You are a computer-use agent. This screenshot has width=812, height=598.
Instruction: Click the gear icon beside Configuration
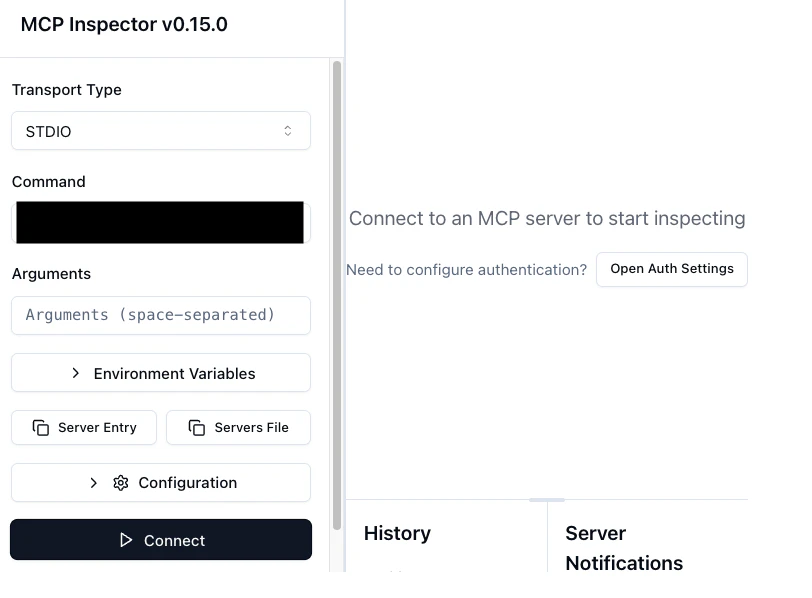121,483
